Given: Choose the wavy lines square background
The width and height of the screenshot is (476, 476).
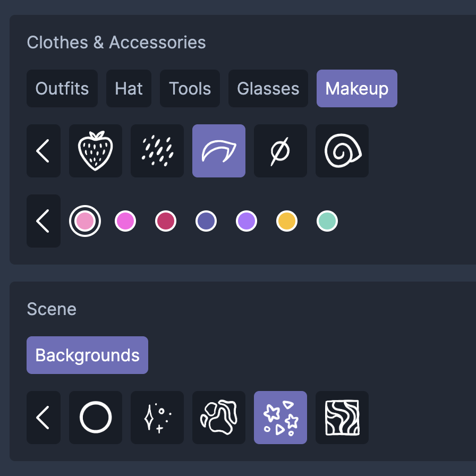Looking at the screenshot, I should pos(342,418).
